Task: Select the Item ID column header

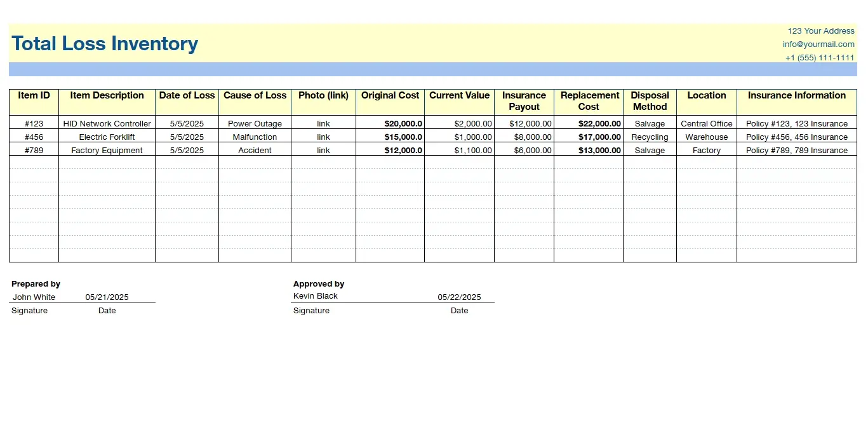Action: coord(34,96)
